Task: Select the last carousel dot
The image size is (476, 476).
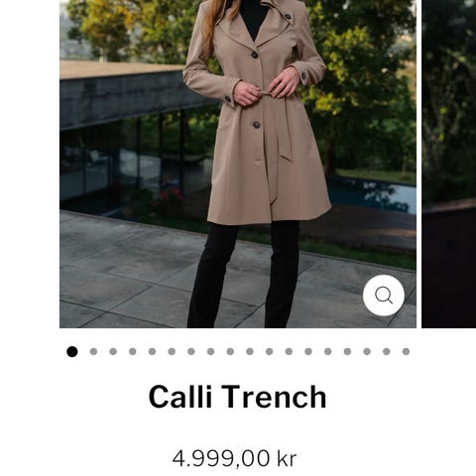Action: pyautogui.click(x=406, y=351)
